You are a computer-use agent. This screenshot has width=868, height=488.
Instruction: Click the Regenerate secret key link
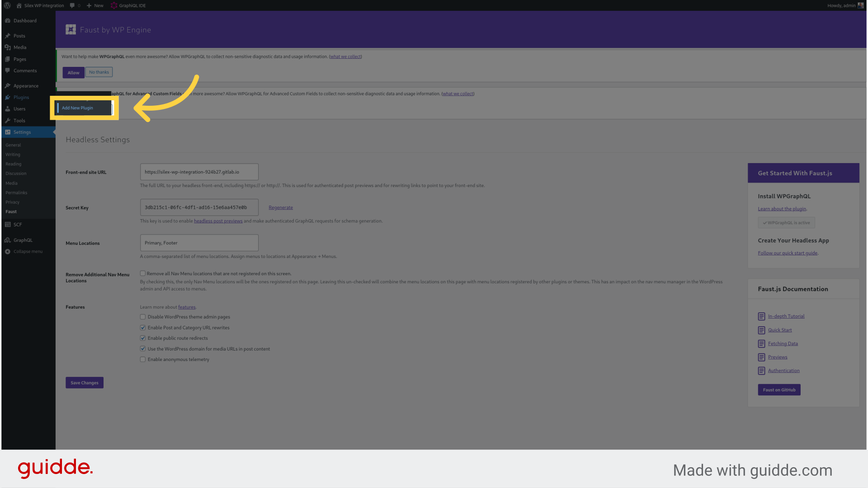tap(281, 207)
